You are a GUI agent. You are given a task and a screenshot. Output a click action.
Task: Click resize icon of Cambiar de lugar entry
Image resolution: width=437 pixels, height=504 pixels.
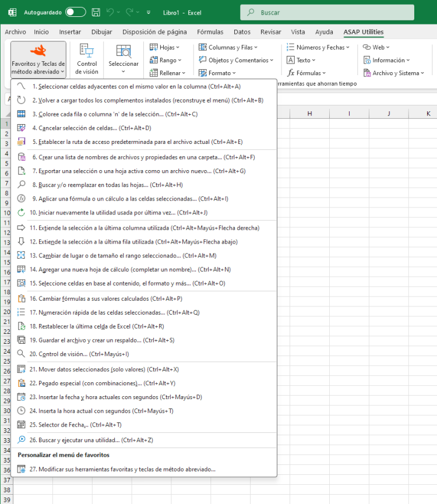coord(21,255)
